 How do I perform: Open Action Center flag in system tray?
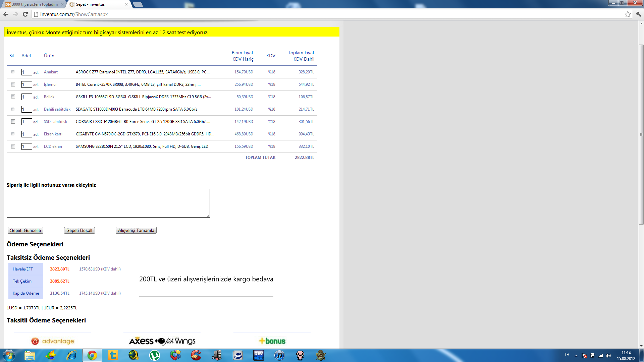[584, 356]
